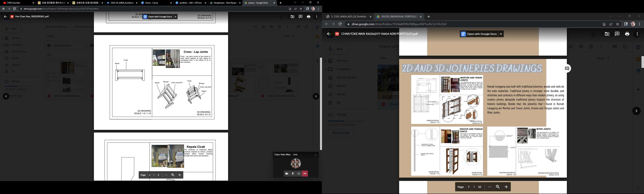Image resolution: width=644 pixels, height=194 pixels.
Task: Add shortcut to Drive for right PDF
Action: (607, 34)
